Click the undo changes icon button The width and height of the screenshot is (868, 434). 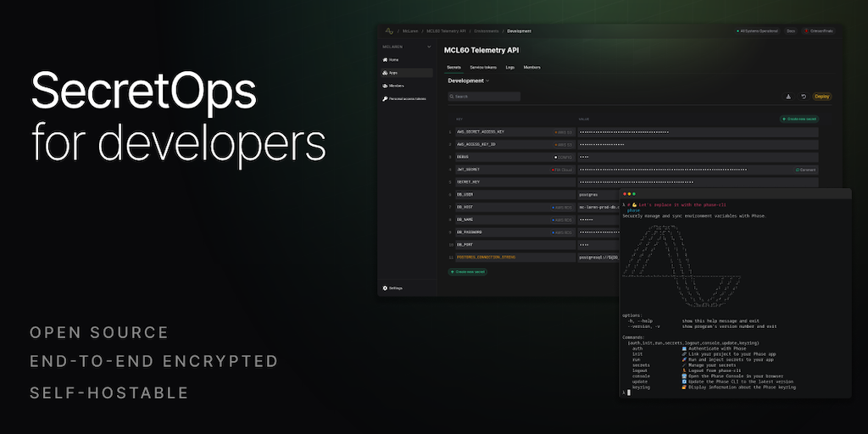click(804, 97)
